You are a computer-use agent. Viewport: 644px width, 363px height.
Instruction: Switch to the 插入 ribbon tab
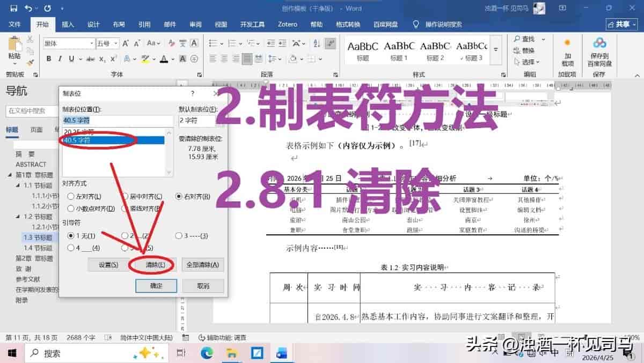(68, 25)
